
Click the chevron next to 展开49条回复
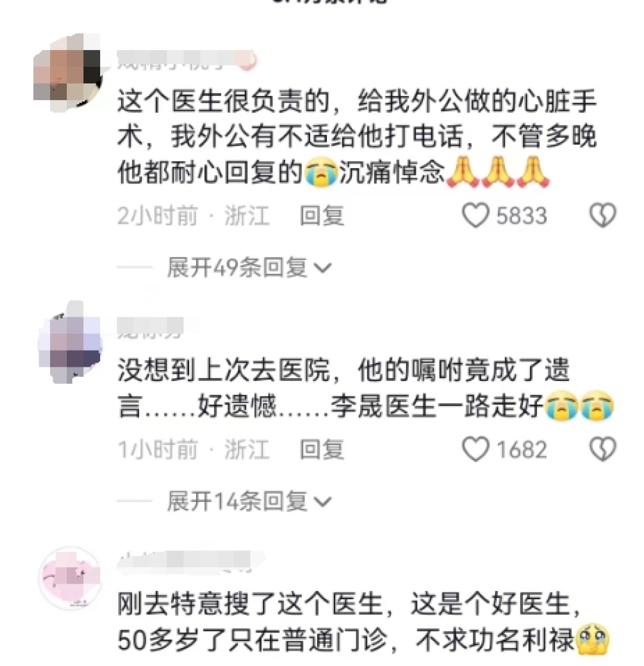pyautogui.click(x=322, y=268)
